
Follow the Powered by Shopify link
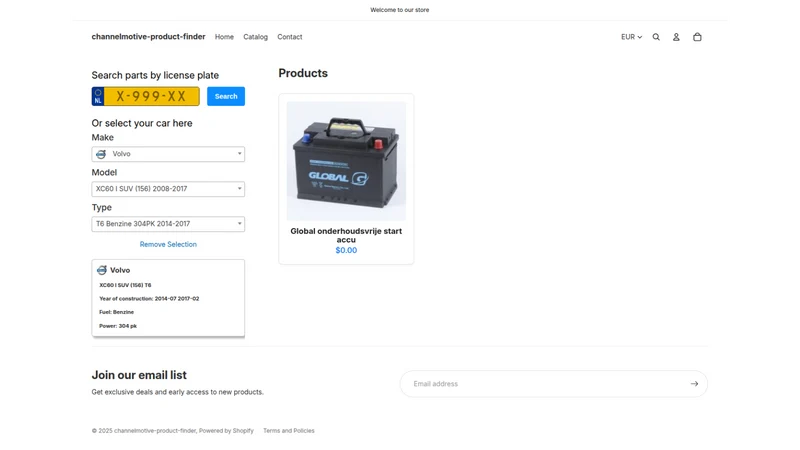226,431
